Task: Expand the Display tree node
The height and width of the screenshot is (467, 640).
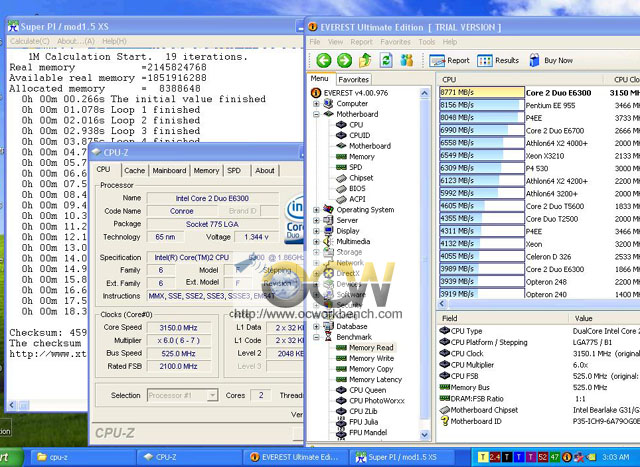Action: point(316,231)
